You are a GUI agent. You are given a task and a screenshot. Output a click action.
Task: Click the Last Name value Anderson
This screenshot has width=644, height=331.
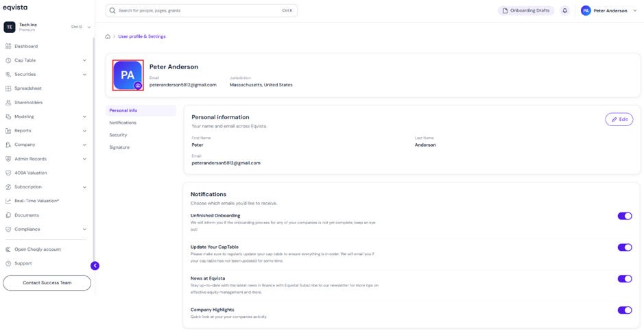click(x=425, y=145)
